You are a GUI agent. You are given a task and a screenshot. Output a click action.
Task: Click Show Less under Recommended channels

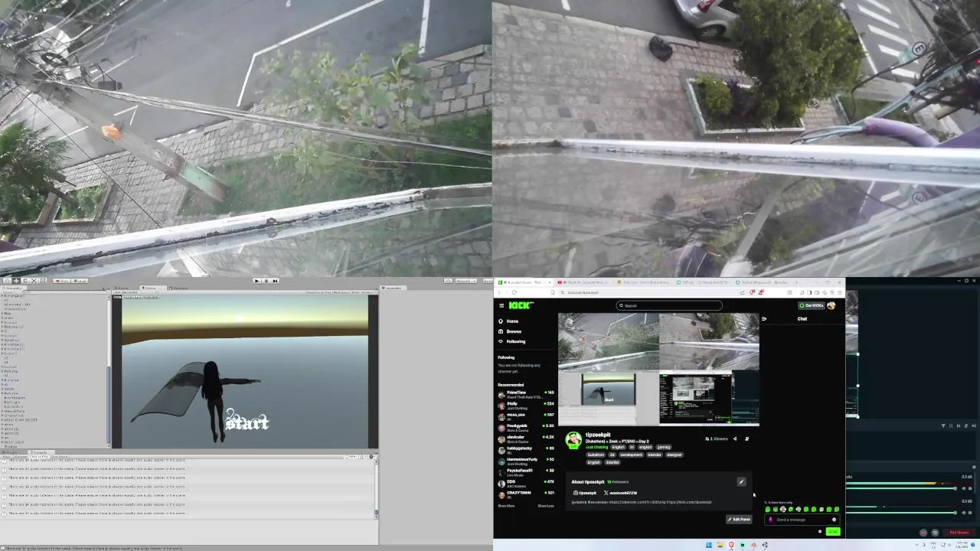tap(546, 506)
